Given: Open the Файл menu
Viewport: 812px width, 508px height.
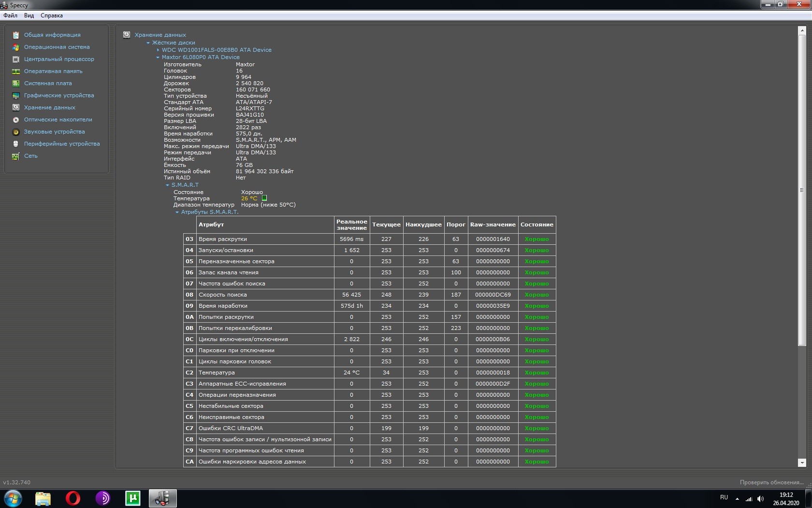Looking at the screenshot, I should click(11, 15).
